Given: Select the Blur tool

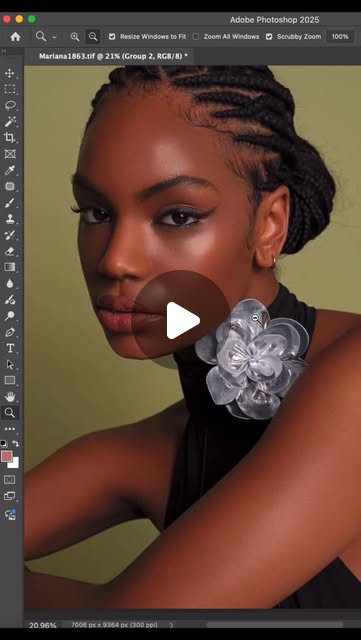Looking at the screenshot, I should coord(10,283).
